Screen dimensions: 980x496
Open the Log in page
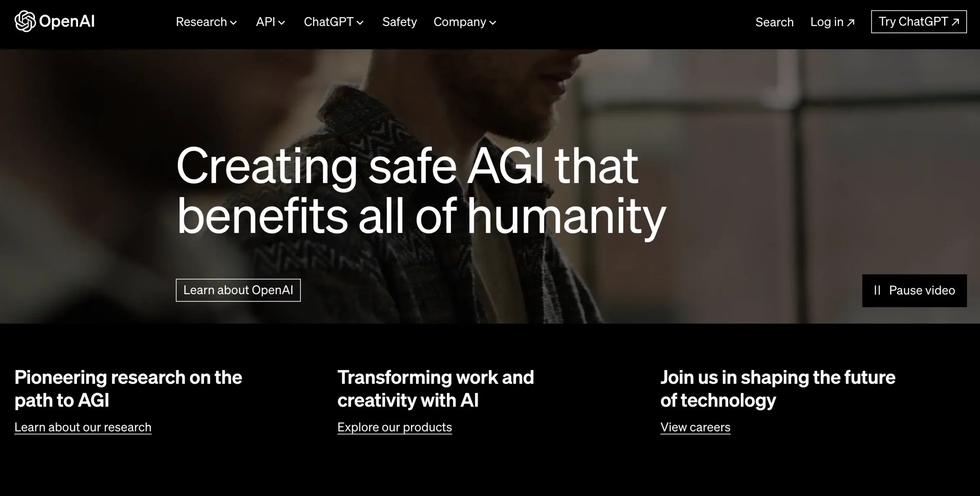click(833, 21)
